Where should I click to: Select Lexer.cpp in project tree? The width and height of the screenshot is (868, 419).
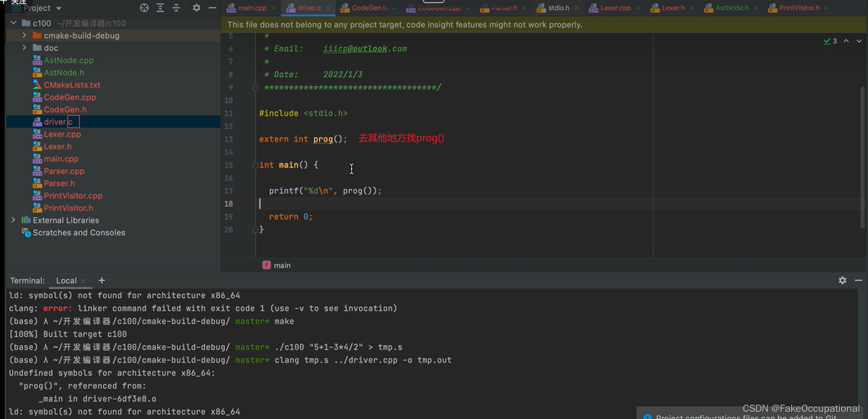62,134
